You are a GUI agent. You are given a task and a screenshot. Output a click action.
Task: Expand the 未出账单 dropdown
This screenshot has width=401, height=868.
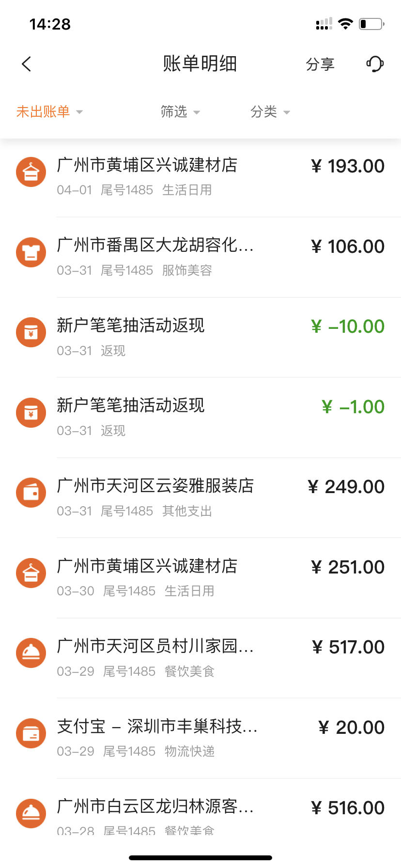point(49,112)
